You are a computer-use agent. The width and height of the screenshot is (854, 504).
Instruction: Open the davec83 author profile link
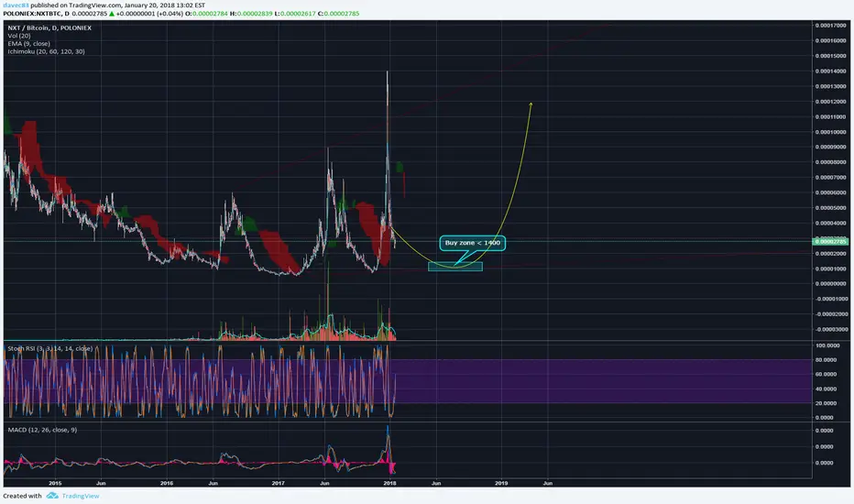tap(16, 5)
